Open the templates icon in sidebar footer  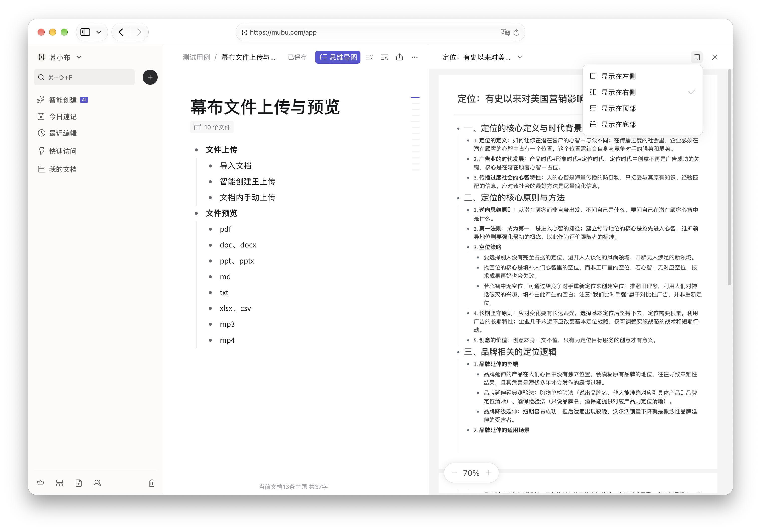[60, 483]
